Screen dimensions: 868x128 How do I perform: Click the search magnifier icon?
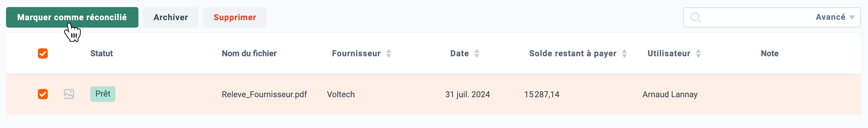point(696,17)
